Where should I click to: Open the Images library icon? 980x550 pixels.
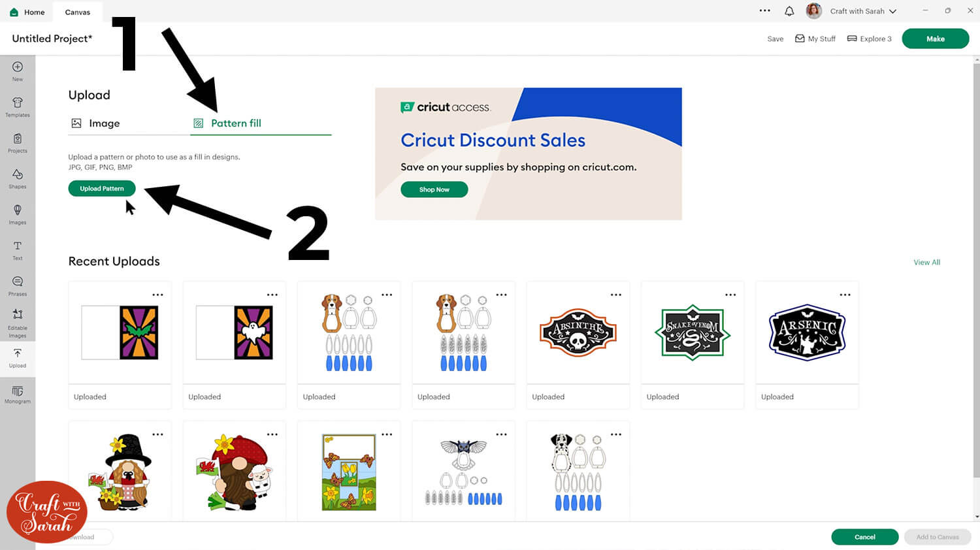pos(18,214)
